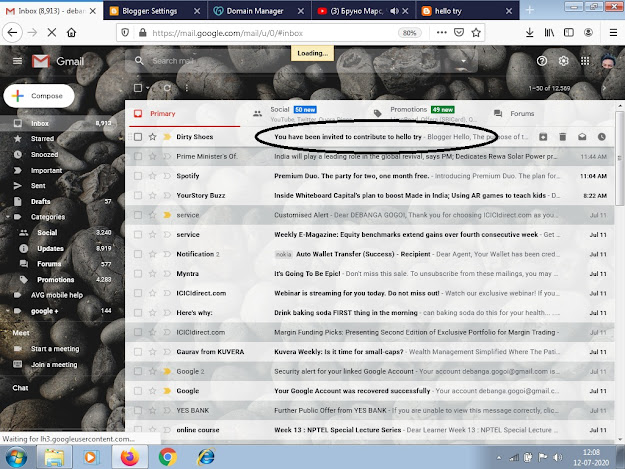Open Gmail main menu hamburger icon
The image size is (625, 469).
[x=17, y=61]
